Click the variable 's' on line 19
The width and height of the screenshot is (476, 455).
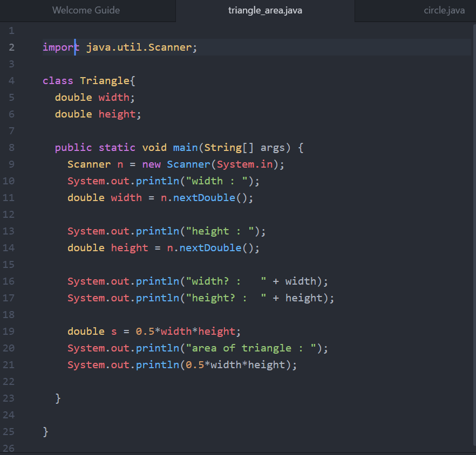point(114,331)
